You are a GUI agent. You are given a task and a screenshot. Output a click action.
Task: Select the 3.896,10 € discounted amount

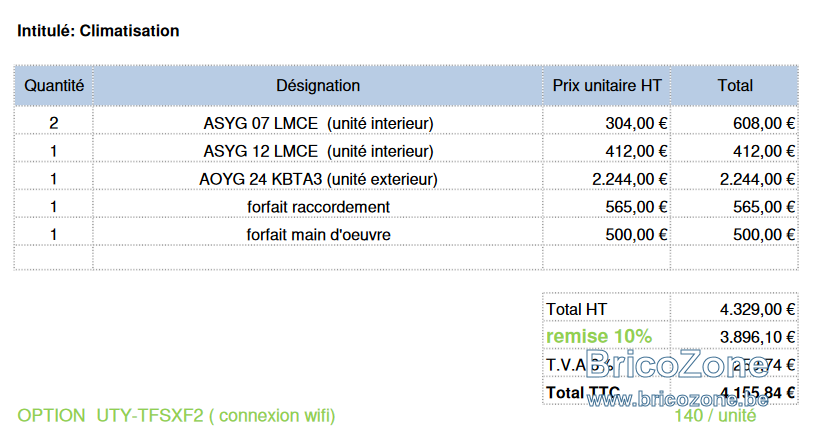pyautogui.click(x=757, y=336)
